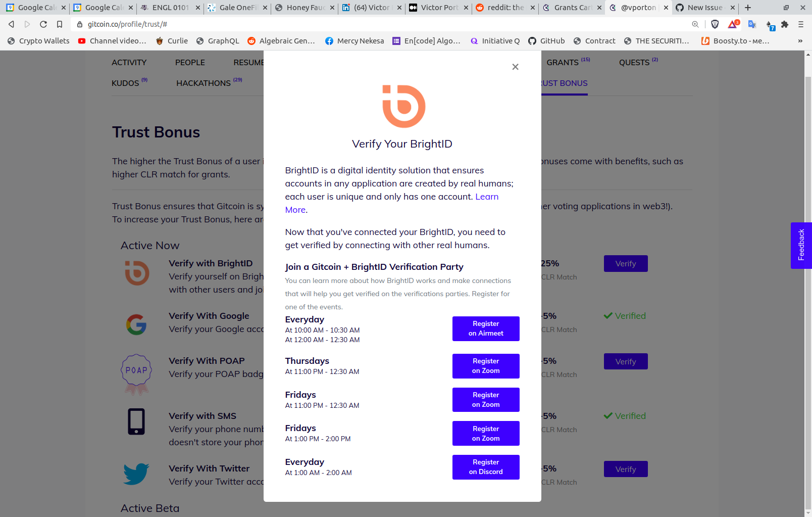Click the 'Join a Gitcoin + BrightID Verification Party' heading
The height and width of the screenshot is (517, 812).
tap(374, 267)
